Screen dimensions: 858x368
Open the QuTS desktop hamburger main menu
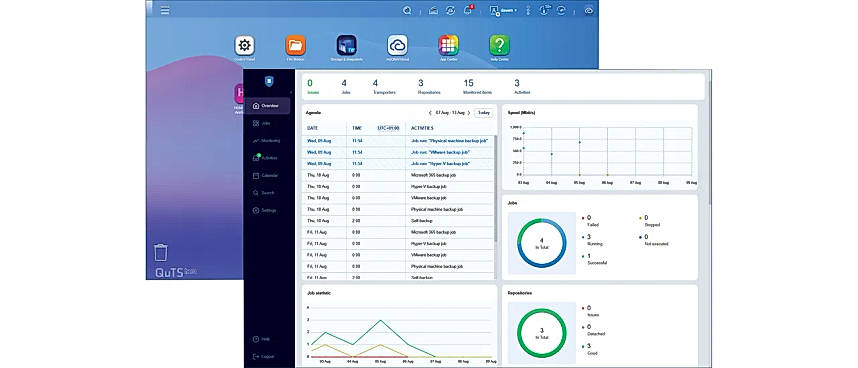165,10
